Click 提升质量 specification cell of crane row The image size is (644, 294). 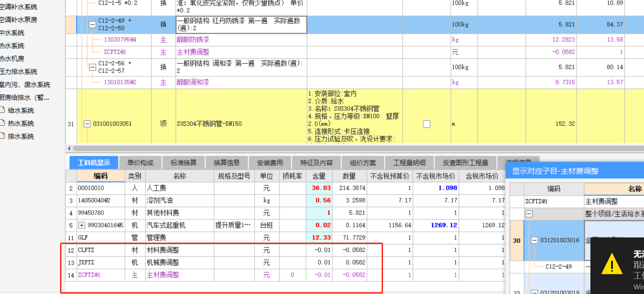[234, 225]
